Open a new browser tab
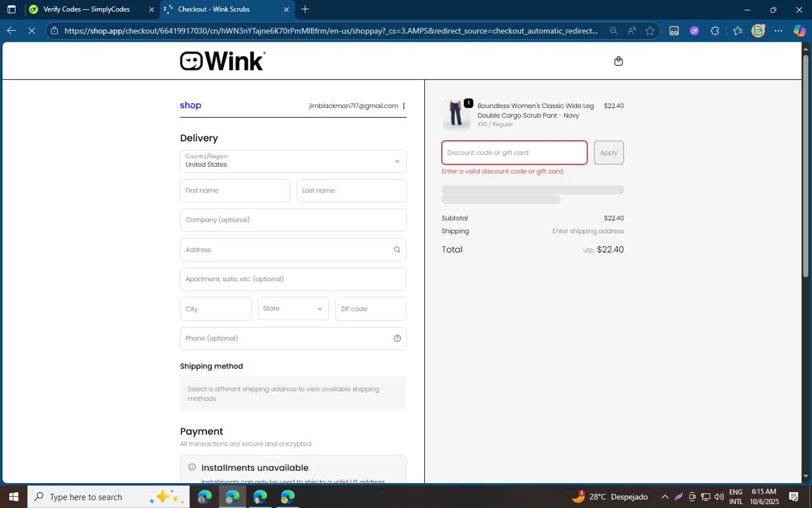 pos(305,9)
